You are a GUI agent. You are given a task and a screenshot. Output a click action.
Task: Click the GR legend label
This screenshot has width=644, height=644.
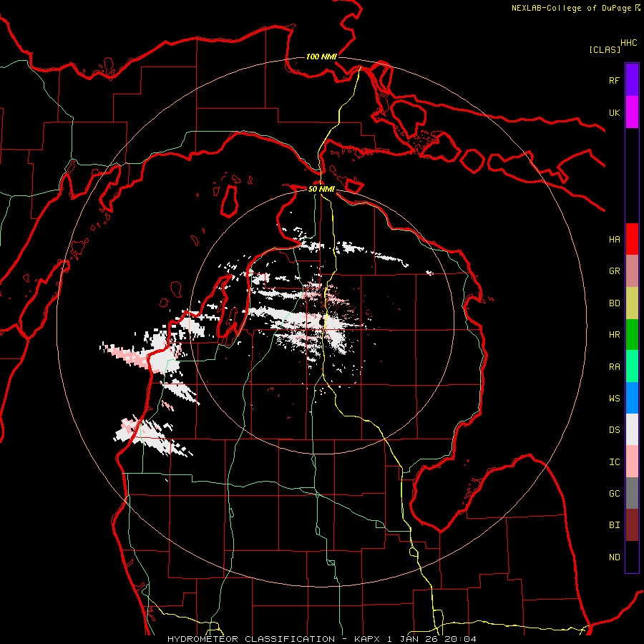(614, 271)
